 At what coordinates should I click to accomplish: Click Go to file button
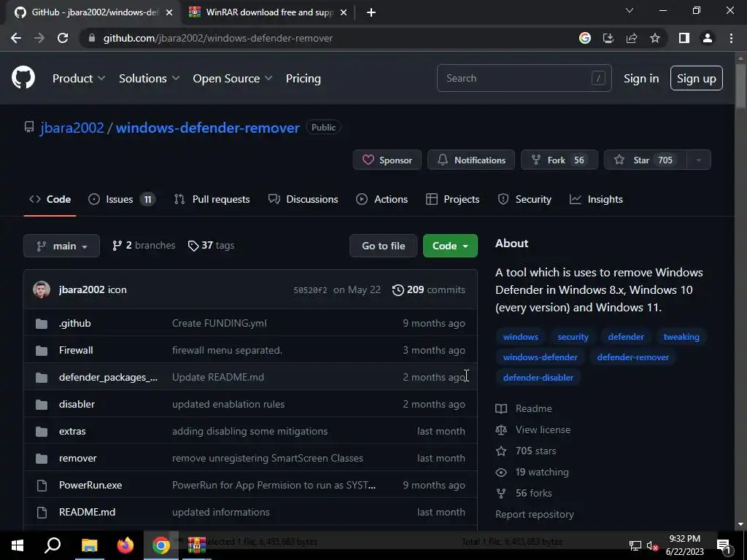pos(384,246)
